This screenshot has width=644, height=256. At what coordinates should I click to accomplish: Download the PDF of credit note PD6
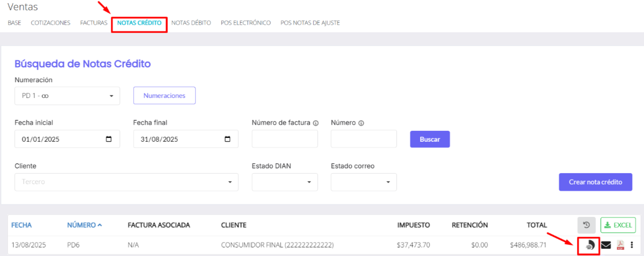pos(620,245)
